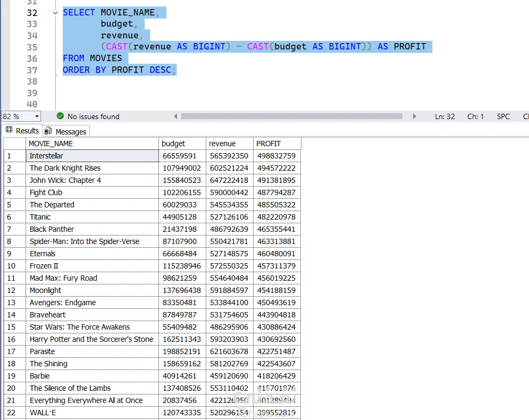
Task: Click the Frozen II cell
Action: pos(92,266)
